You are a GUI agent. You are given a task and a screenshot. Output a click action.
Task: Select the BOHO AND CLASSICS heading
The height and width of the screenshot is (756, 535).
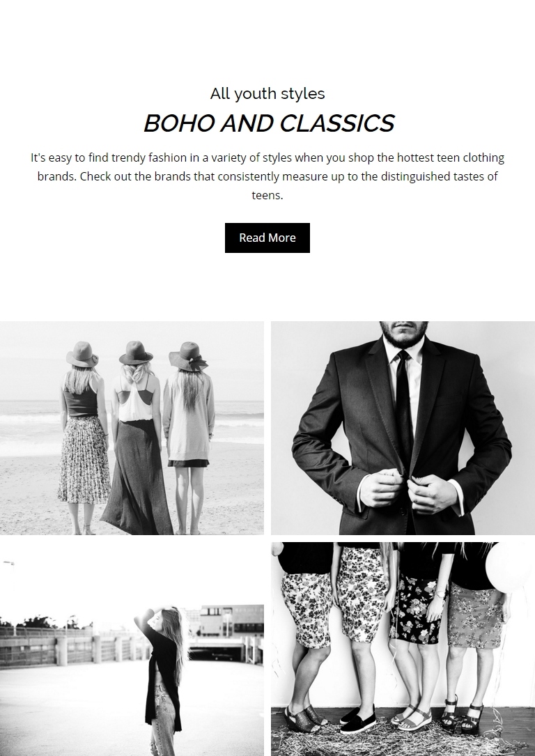(269, 123)
